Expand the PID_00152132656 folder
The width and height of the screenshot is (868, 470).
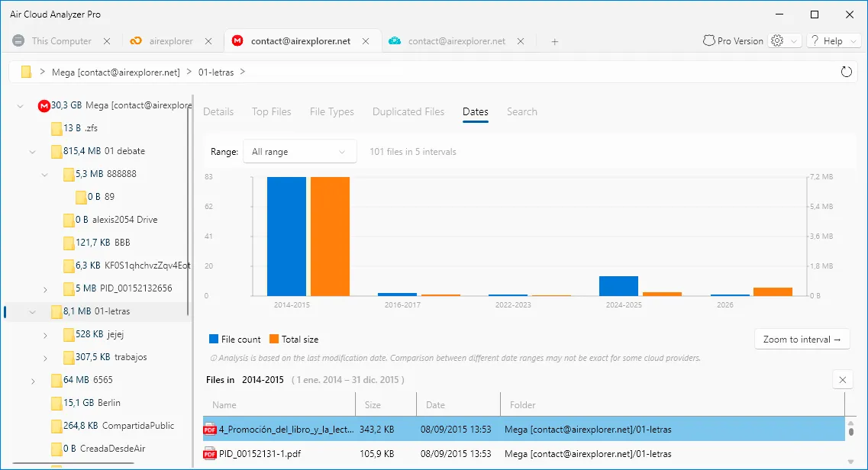coord(45,289)
